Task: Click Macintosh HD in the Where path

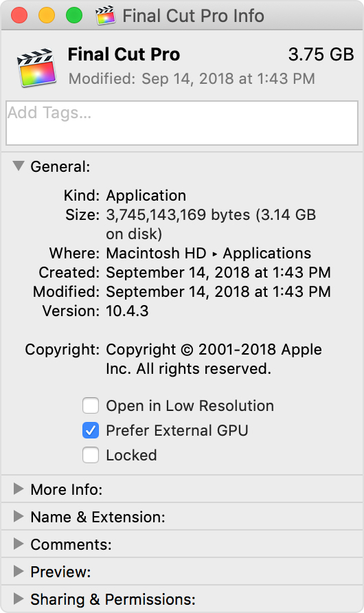Action: click(x=156, y=253)
